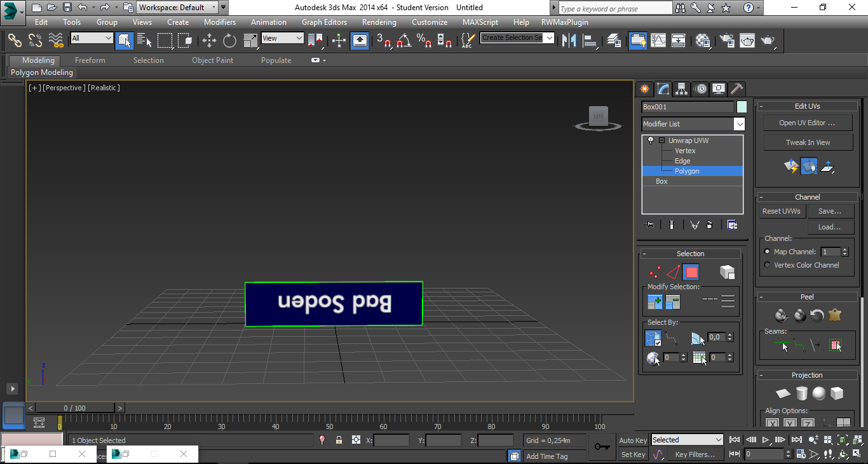
Task: Click the Reset UVWs button
Action: click(x=782, y=211)
